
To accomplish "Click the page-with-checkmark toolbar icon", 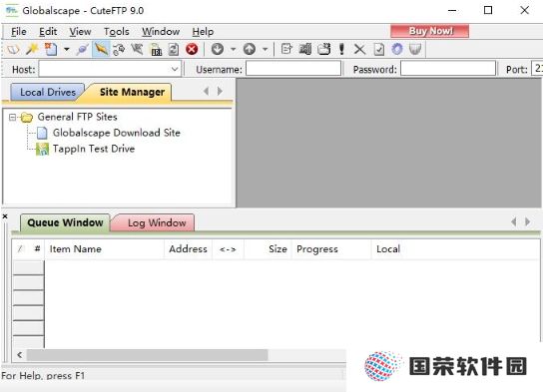I will coord(379,49).
